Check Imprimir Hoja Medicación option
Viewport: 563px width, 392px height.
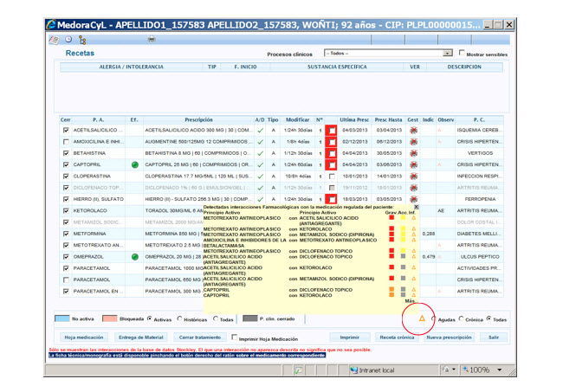(x=235, y=337)
